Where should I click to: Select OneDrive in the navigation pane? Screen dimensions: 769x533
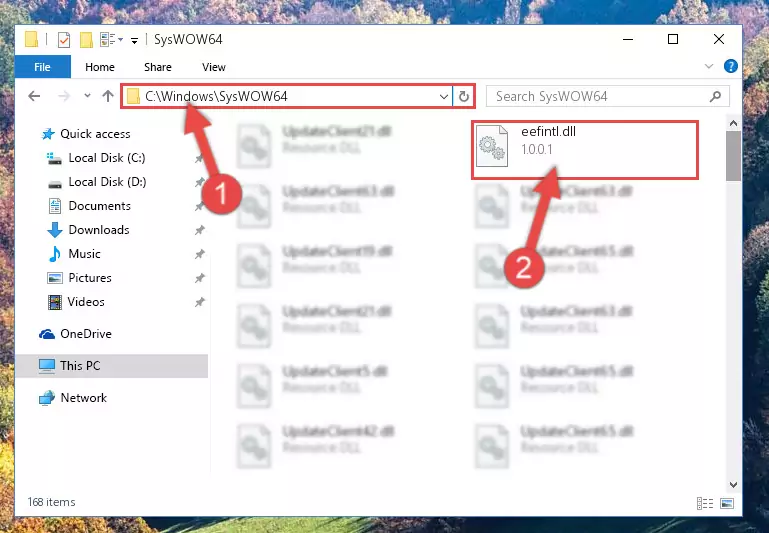click(86, 334)
